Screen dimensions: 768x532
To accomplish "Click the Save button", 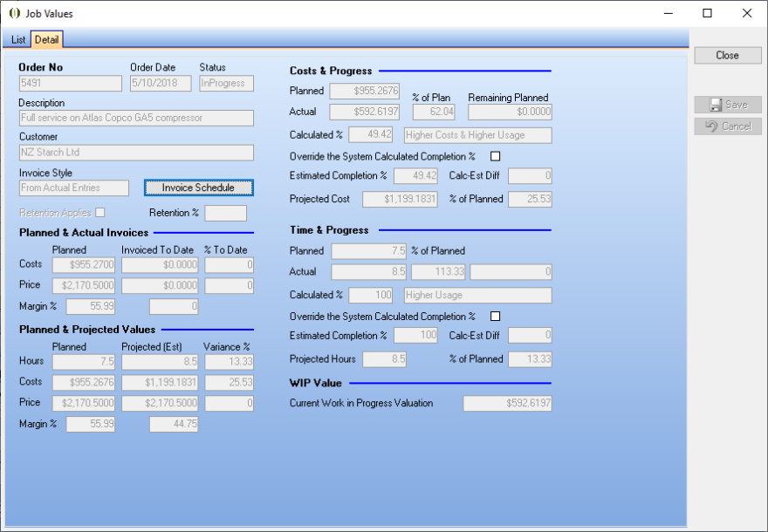I will tap(727, 105).
